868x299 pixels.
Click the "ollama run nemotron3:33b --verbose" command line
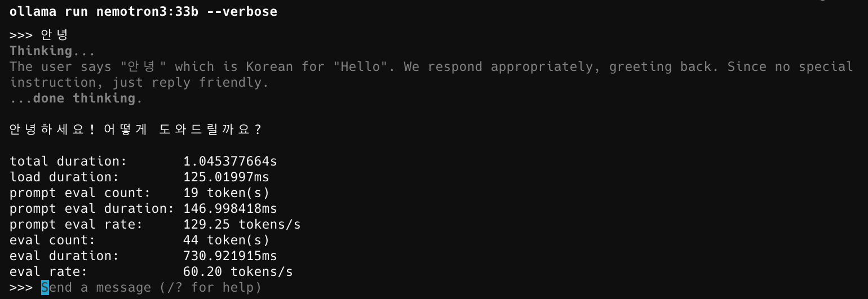[x=144, y=11]
